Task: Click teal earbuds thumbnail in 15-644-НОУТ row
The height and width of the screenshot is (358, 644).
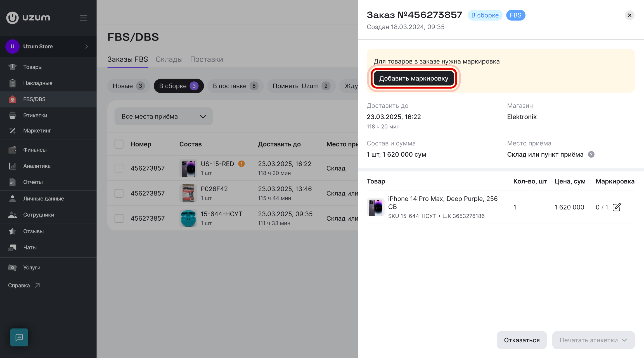Action: pyautogui.click(x=188, y=218)
